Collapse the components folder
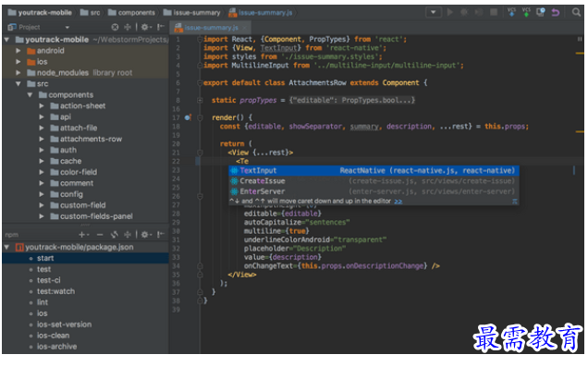This screenshot has height=367, width=588. click(x=30, y=94)
